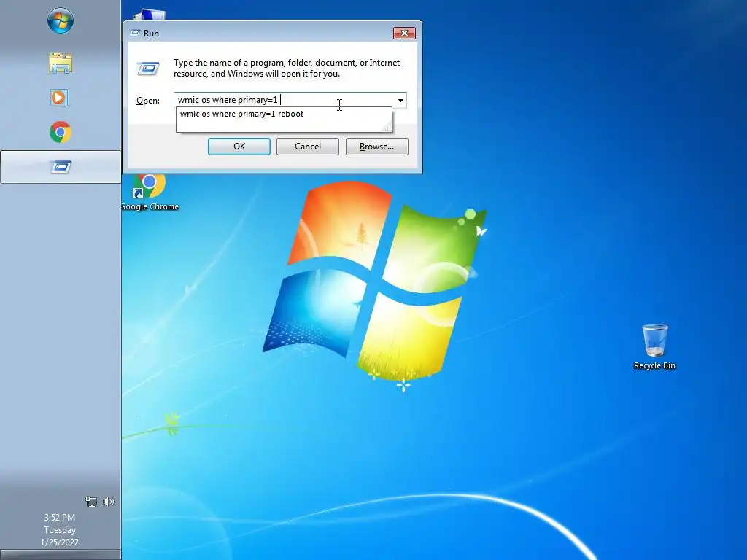Click the Run icon in the title bar
Image resolution: width=747 pixels, height=560 pixels.
tap(135, 33)
